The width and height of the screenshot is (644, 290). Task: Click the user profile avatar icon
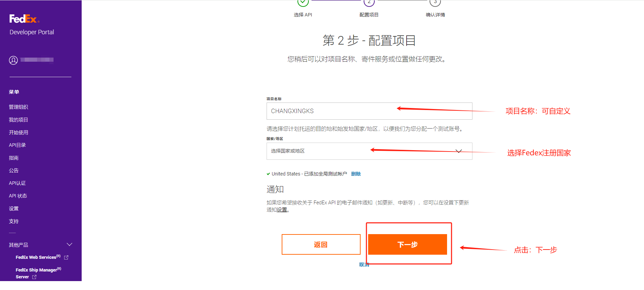(13, 60)
